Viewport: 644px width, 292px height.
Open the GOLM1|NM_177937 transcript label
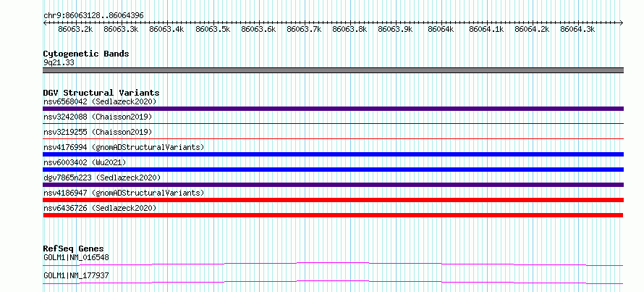(76, 275)
